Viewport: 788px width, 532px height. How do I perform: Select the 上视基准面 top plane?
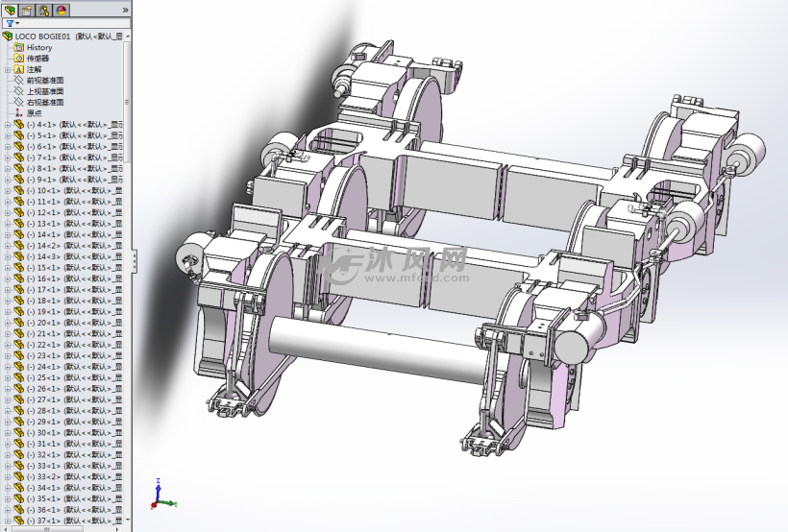pos(45,91)
